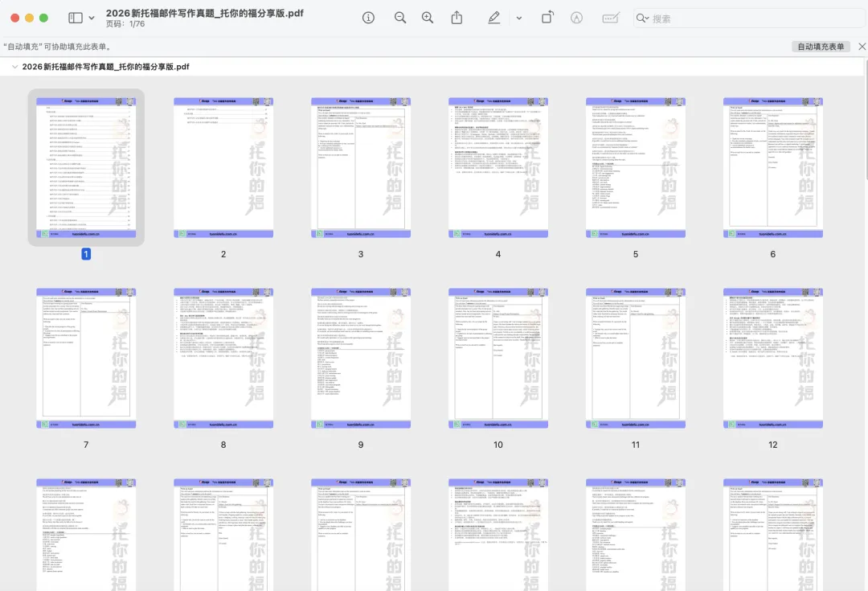This screenshot has width=868, height=591.
Task: Select page 7 in the thumbnail grid
Action: tap(86, 355)
